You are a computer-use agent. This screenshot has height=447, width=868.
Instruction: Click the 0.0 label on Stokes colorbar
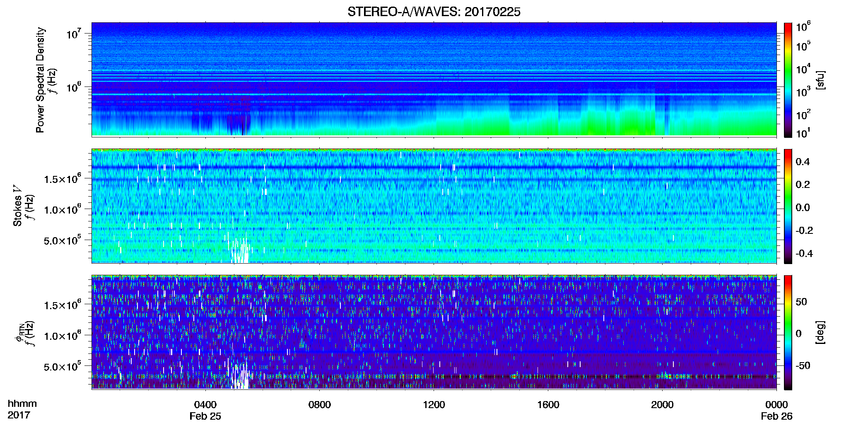[x=803, y=207]
